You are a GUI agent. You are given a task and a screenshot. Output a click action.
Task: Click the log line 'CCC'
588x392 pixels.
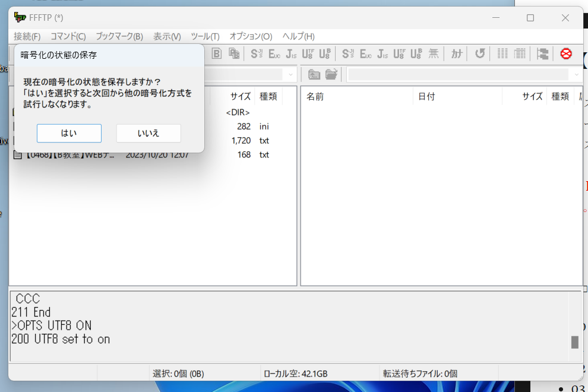point(28,299)
